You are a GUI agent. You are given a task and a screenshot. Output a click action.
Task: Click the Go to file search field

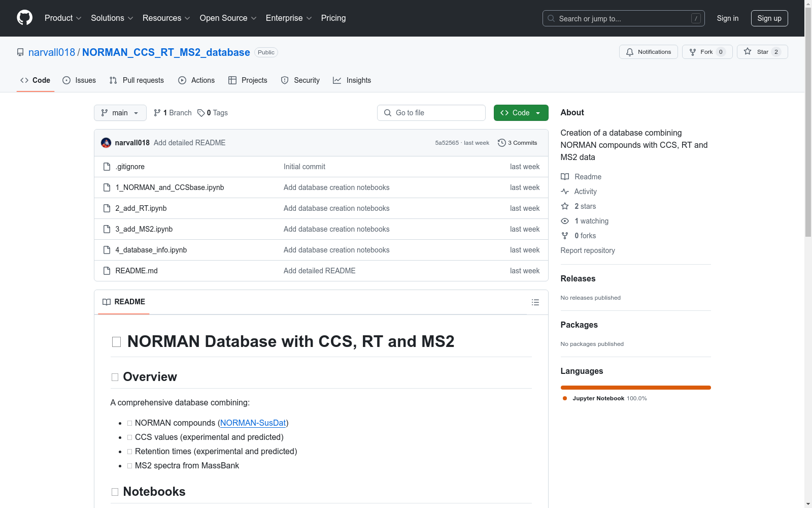(x=431, y=113)
